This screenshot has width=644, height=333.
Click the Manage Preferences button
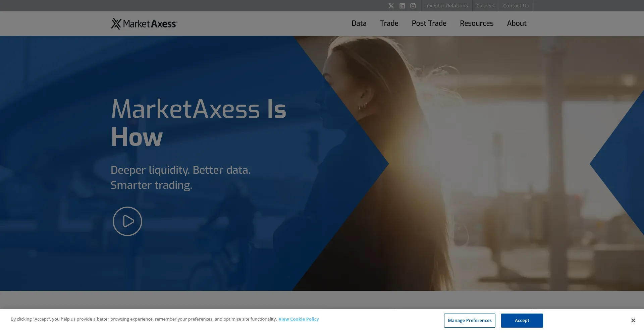tap(470, 321)
